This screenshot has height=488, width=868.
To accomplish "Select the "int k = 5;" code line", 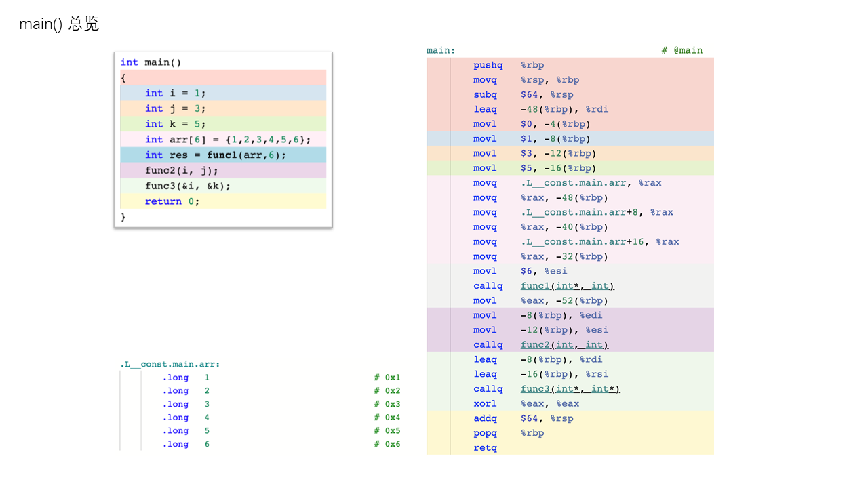I will (175, 124).
